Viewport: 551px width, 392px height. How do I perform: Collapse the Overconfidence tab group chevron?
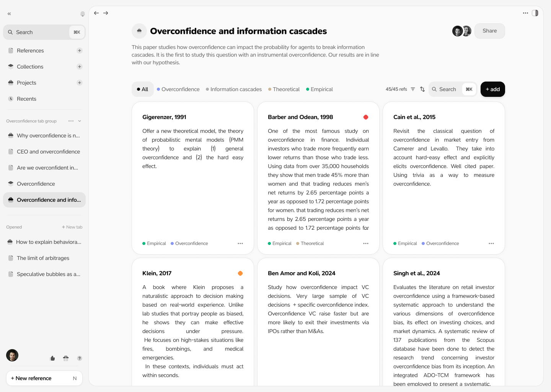click(80, 121)
